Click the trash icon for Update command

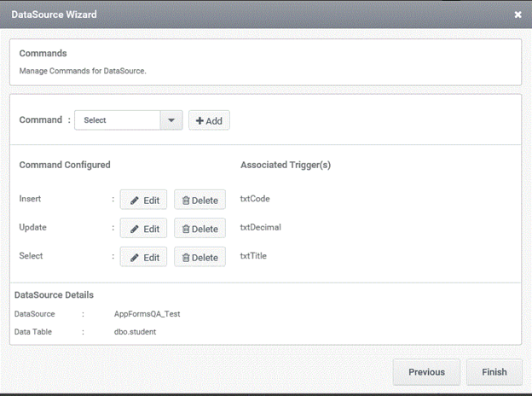(x=186, y=230)
